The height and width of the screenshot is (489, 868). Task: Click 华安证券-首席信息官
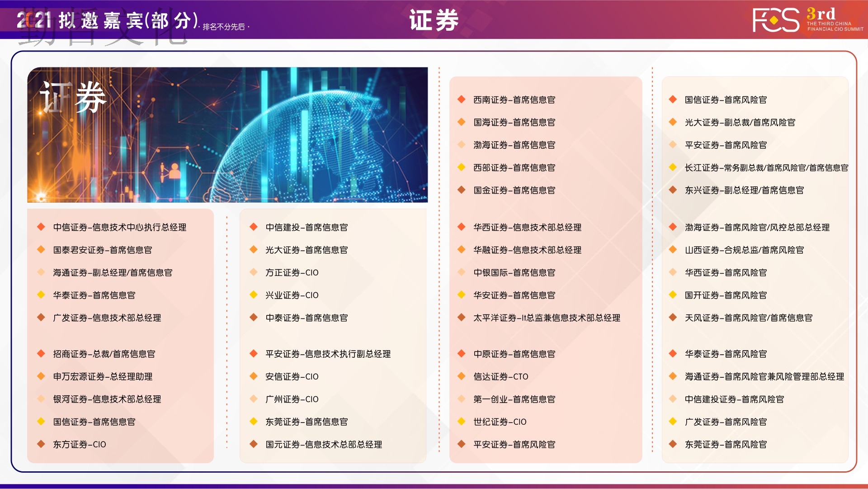tap(514, 295)
